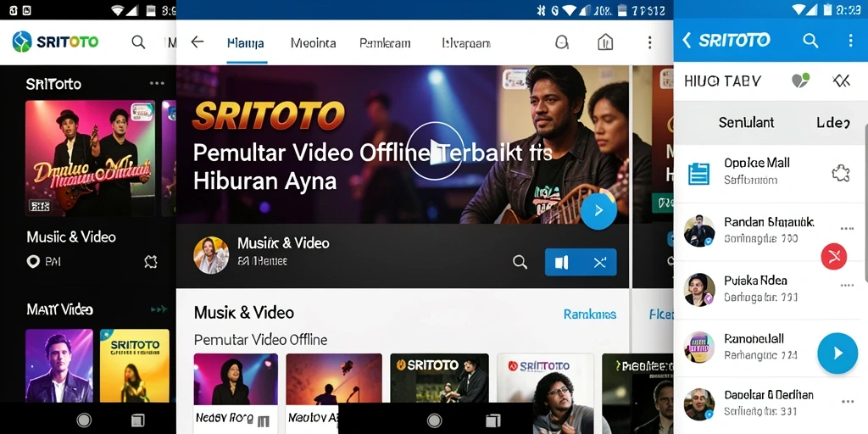Open the three-dot menu beside SRiTOrto heading

(157, 84)
